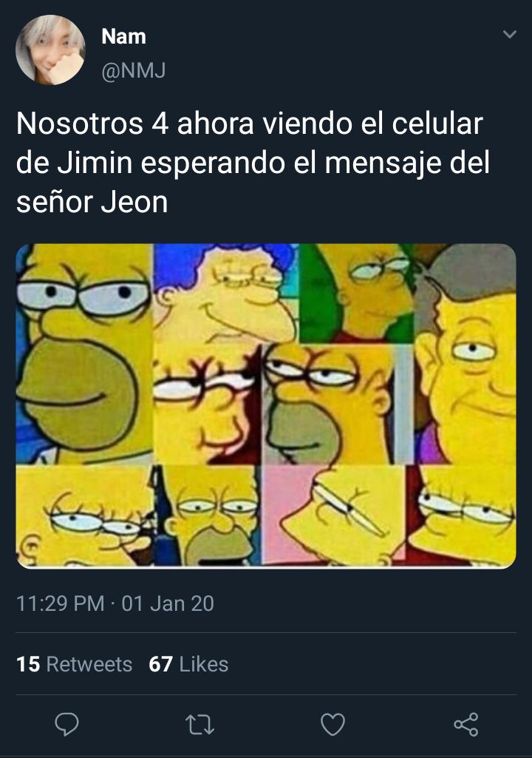Viewport: 532px width, 758px height.
Task: Tap the blue-haired Marge face in collage
Action: click(226, 294)
